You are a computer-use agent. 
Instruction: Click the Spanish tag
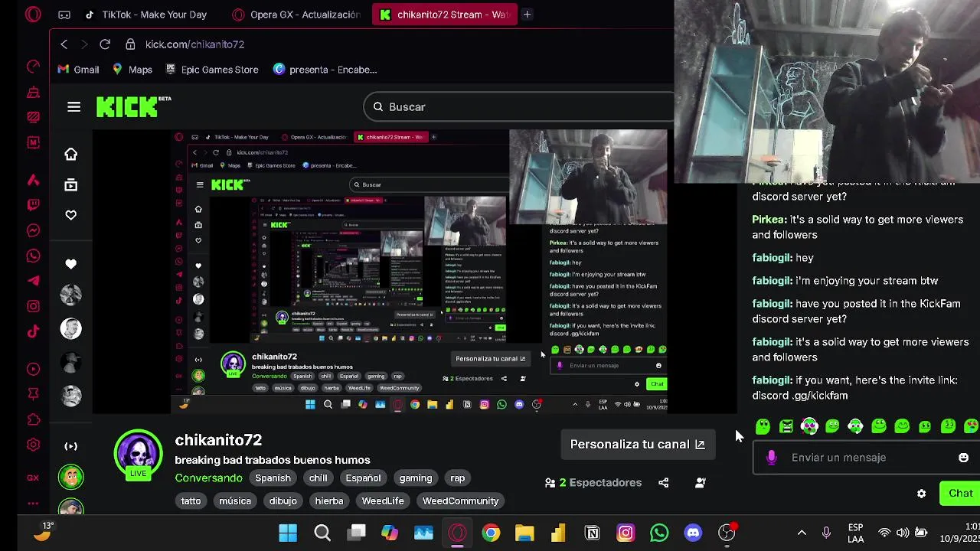pos(273,478)
